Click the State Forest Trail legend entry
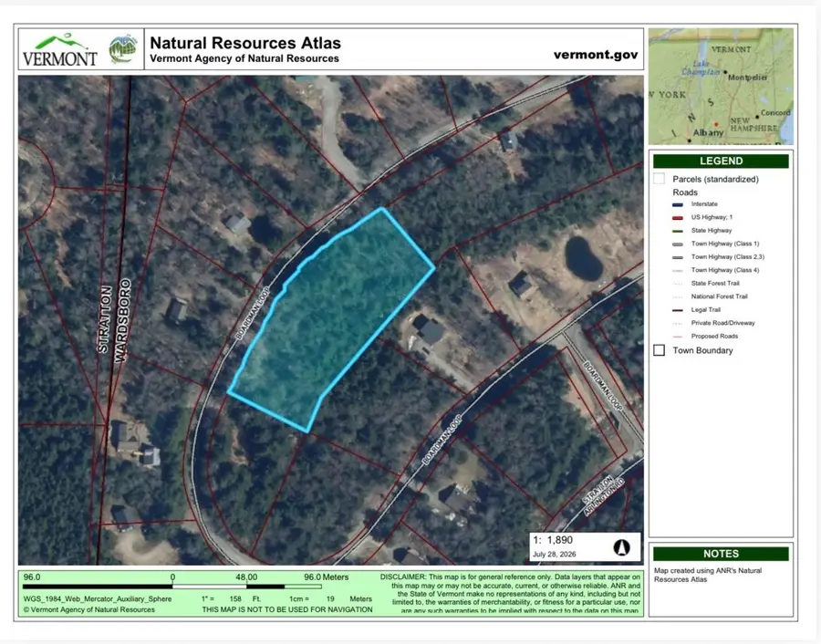Screen dimensions: 821x644 click(x=715, y=284)
